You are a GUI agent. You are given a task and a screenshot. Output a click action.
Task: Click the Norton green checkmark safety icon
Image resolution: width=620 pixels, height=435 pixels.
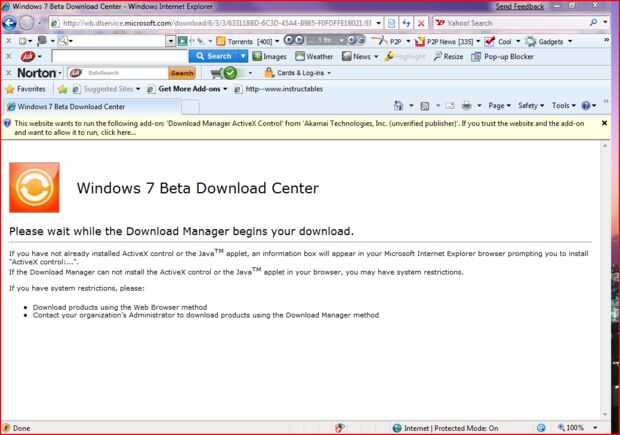(230, 73)
